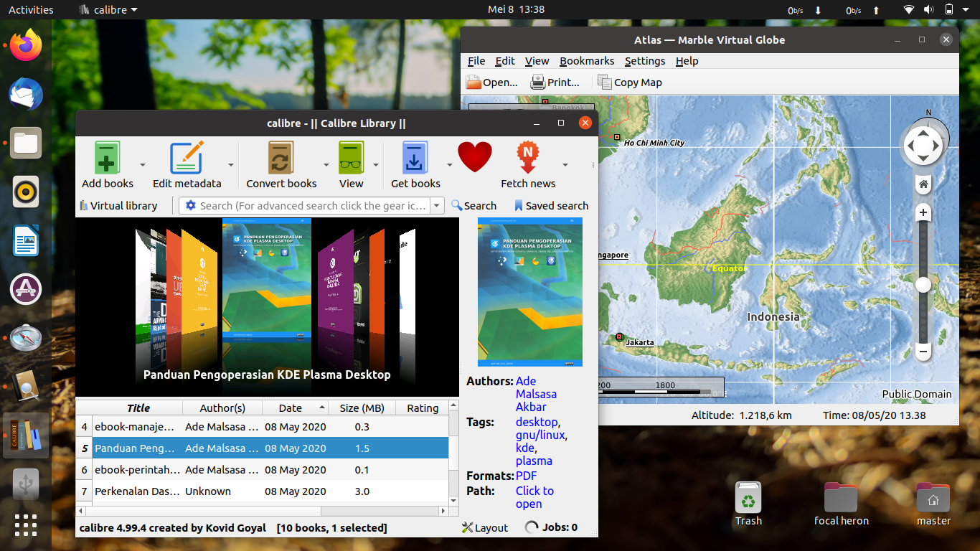Viewport: 980px width, 551px height.
Task: Open the Saved search button
Action: click(x=551, y=206)
